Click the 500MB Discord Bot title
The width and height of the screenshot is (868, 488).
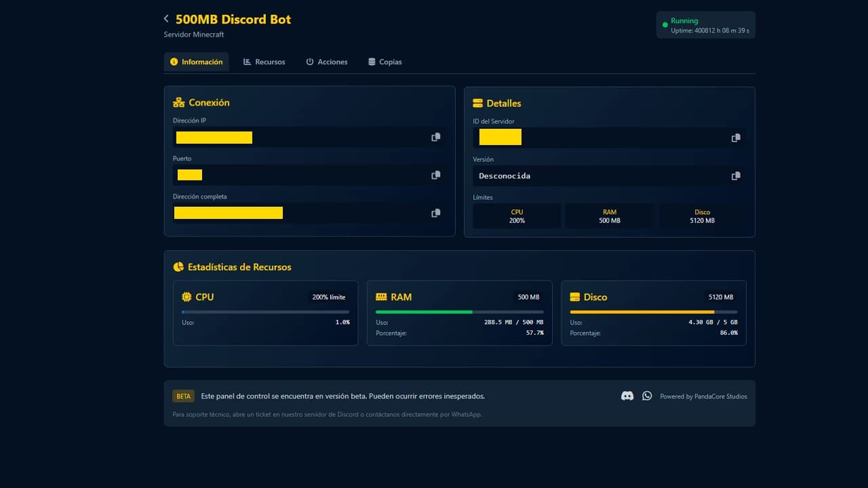233,19
